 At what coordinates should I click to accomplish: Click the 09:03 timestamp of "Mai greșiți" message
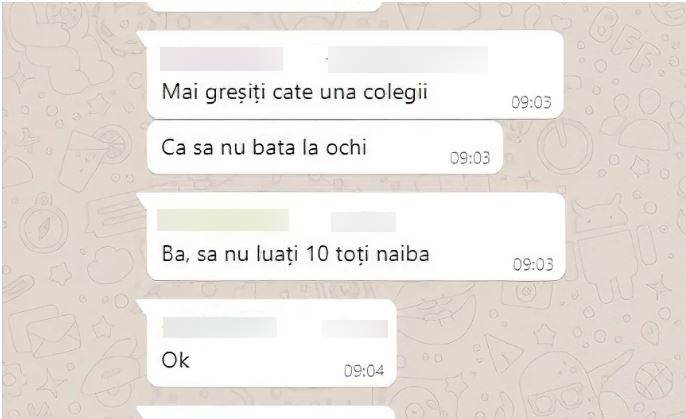(531, 102)
